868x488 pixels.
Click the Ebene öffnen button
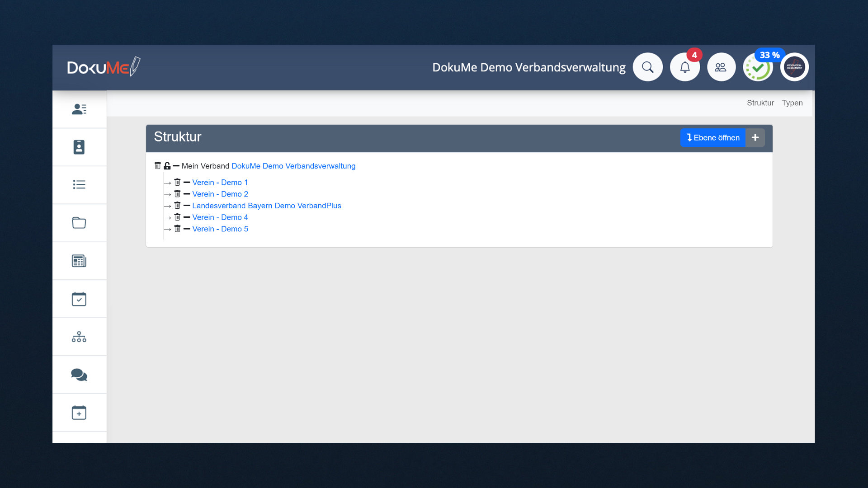tap(713, 138)
